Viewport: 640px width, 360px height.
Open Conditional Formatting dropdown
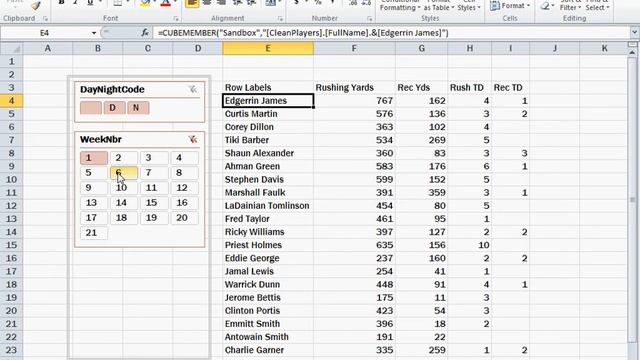400,6
